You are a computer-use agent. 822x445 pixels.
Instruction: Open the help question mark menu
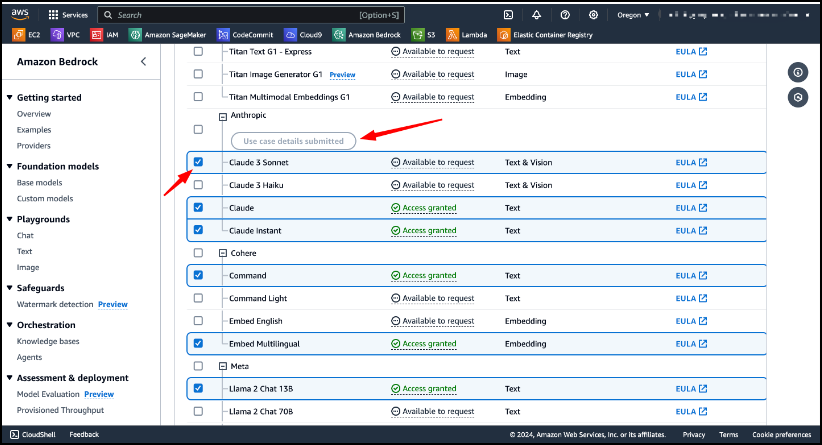[565, 15]
